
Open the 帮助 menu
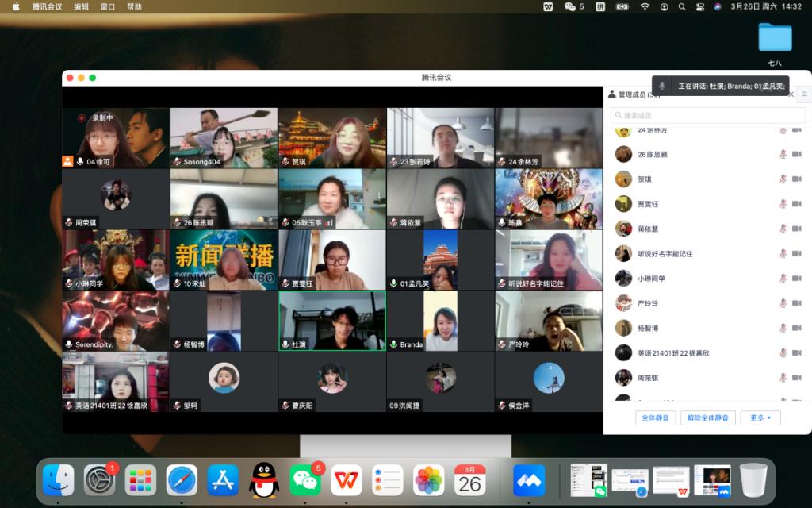[134, 6]
